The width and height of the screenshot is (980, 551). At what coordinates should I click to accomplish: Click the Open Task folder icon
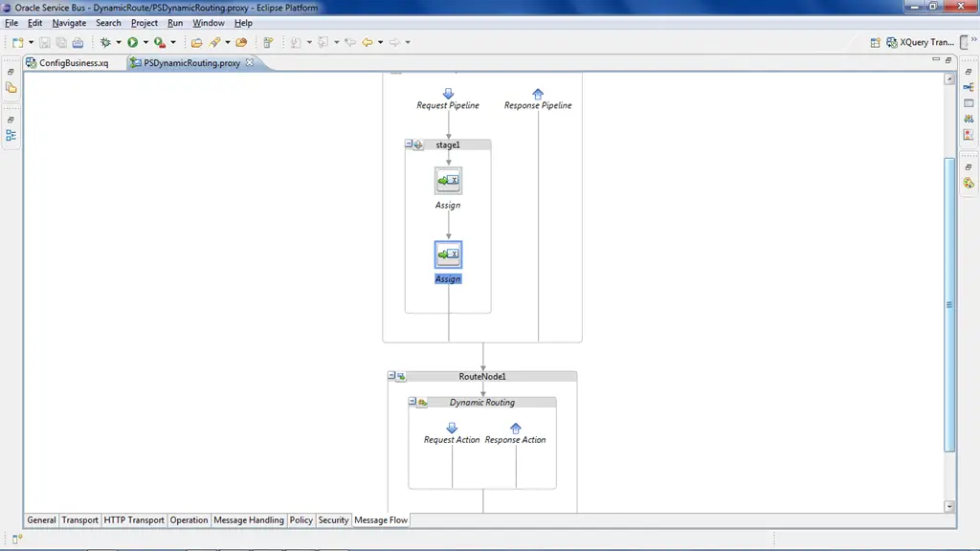point(241,42)
